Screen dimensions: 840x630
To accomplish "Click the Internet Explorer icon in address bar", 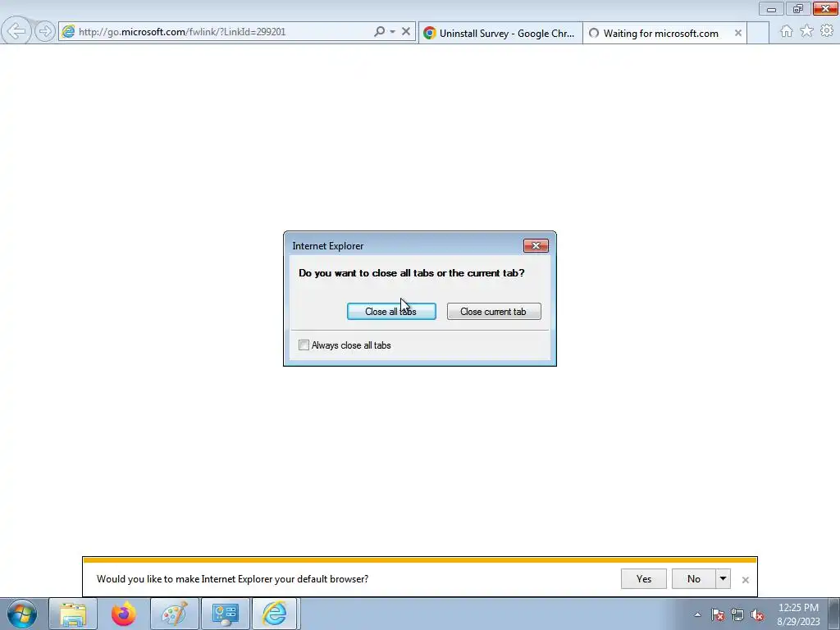I will (x=68, y=32).
